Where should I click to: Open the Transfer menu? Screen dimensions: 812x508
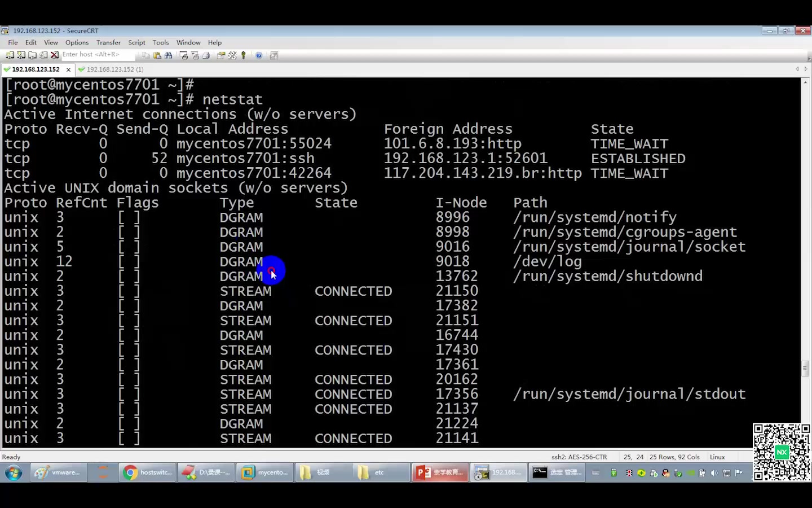(108, 42)
